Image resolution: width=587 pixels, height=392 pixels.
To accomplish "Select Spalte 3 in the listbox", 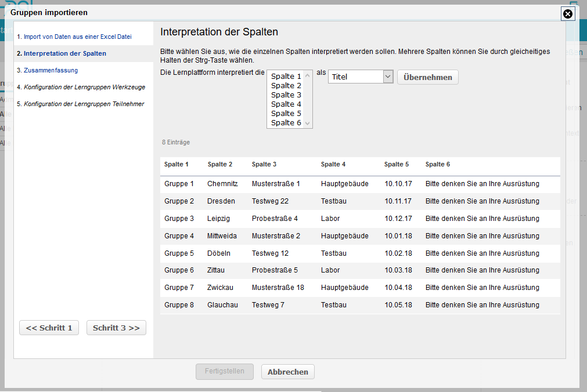I will pos(286,95).
